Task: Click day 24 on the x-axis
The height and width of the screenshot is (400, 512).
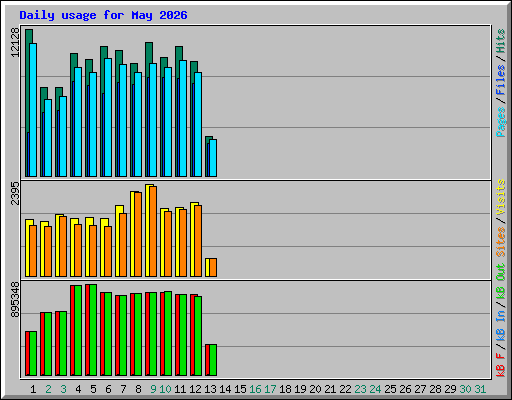Action: pyautogui.click(x=375, y=389)
